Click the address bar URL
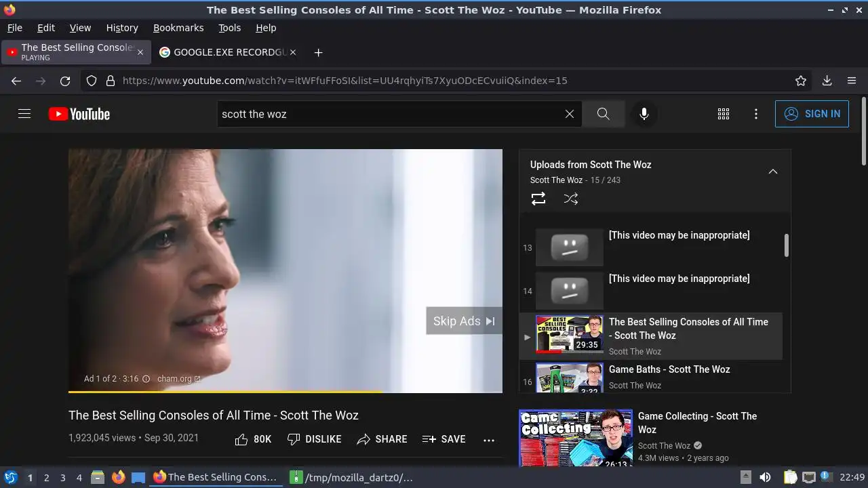The width and height of the screenshot is (868, 488). point(344,81)
